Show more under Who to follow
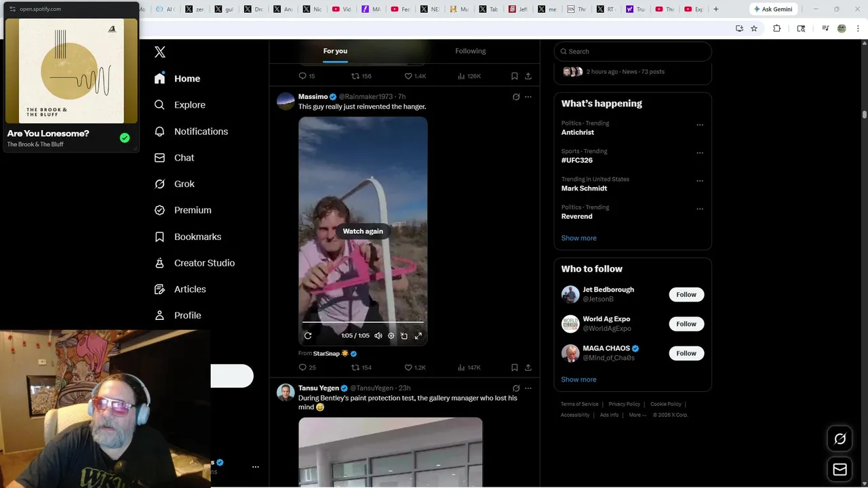This screenshot has width=868, height=488. pyautogui.click(x=579, y=380)
